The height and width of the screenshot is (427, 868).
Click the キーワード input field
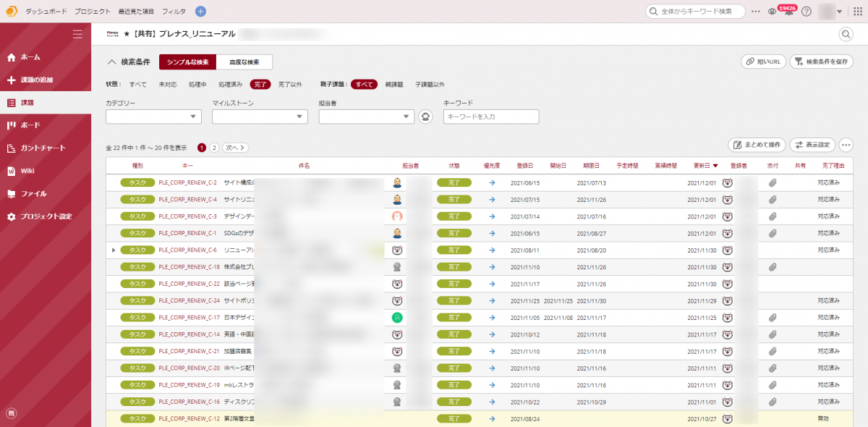pyautogui.click(x=490, y=117)
